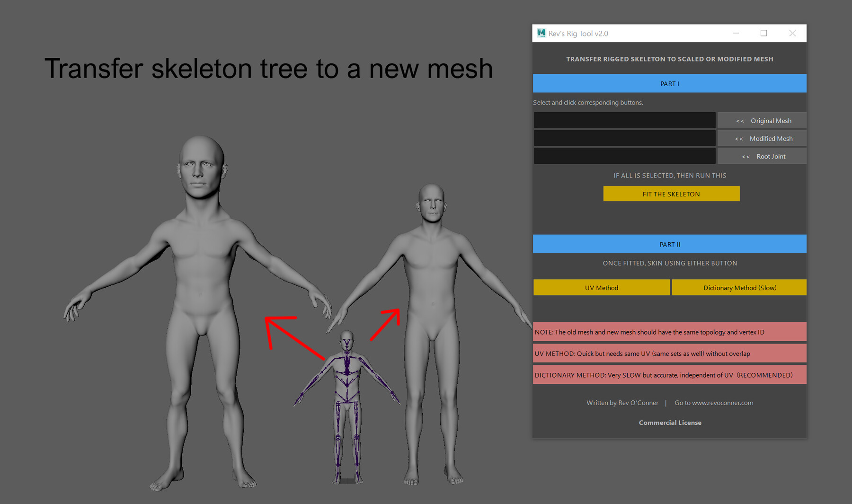Click the Maya logo icon in the title bar

pos(541,33)
